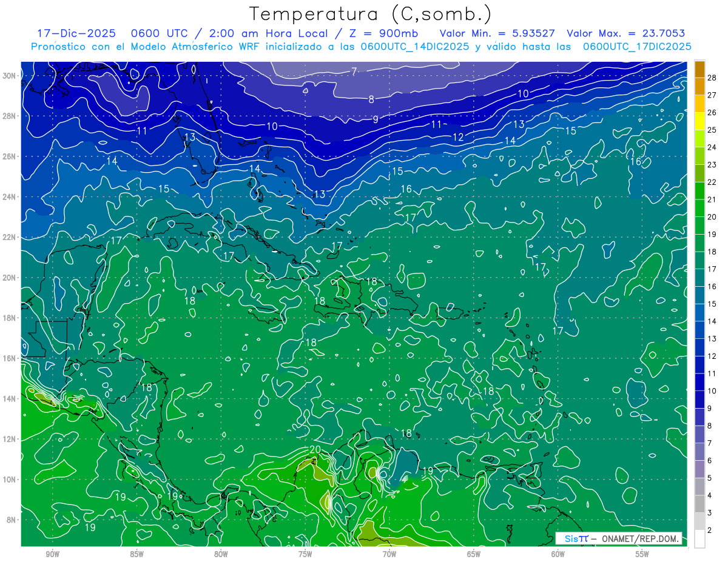Click the '0600 UTC' time in header

159,33
